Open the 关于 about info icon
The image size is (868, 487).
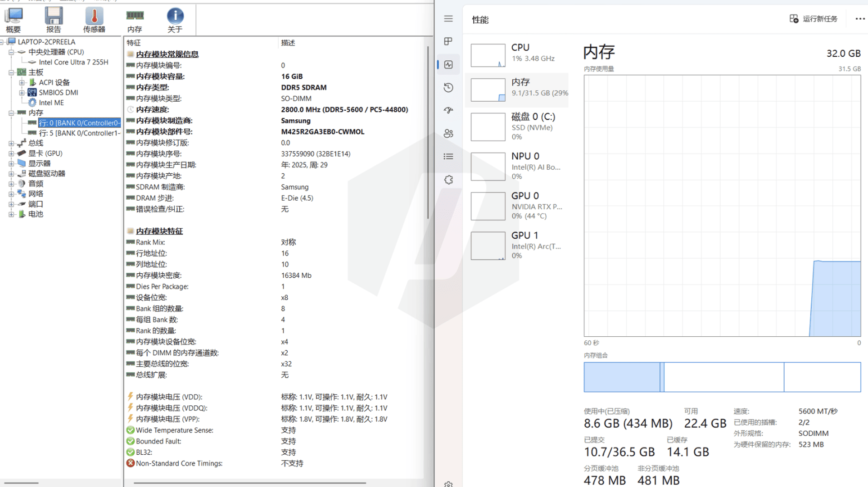coord(175,20)
